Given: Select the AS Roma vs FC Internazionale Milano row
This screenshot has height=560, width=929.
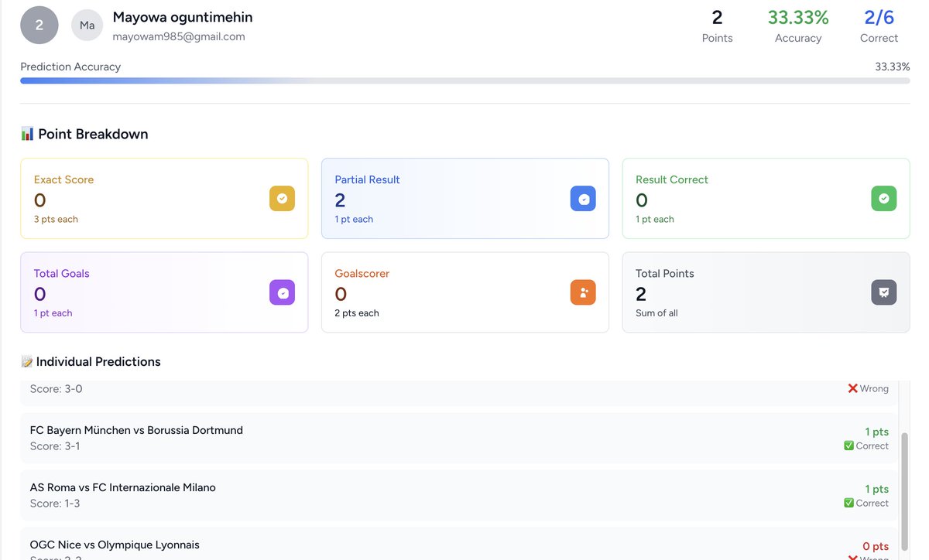Looking at the screenshot, I should [459, 495].
